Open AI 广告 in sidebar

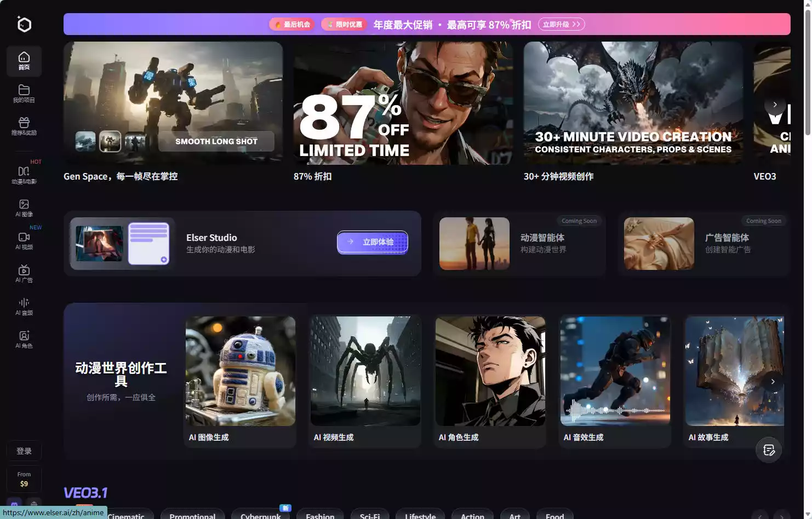click(24, 274)
